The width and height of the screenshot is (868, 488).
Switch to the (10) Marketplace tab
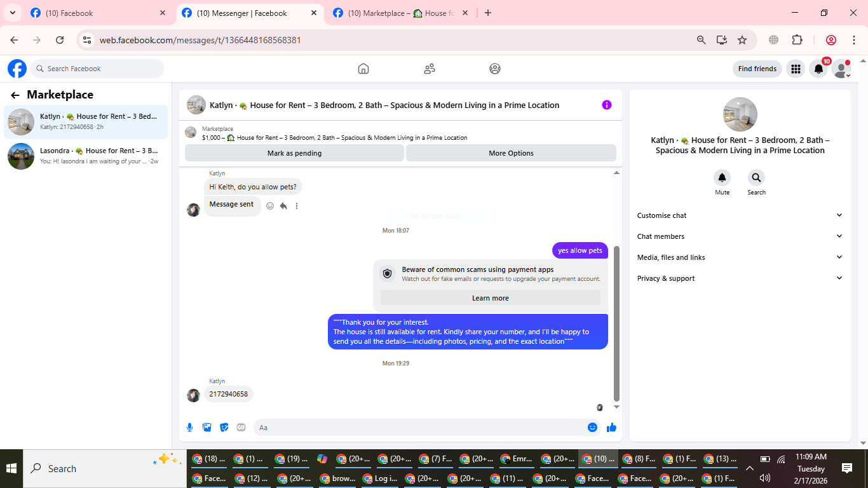point(400,13)
